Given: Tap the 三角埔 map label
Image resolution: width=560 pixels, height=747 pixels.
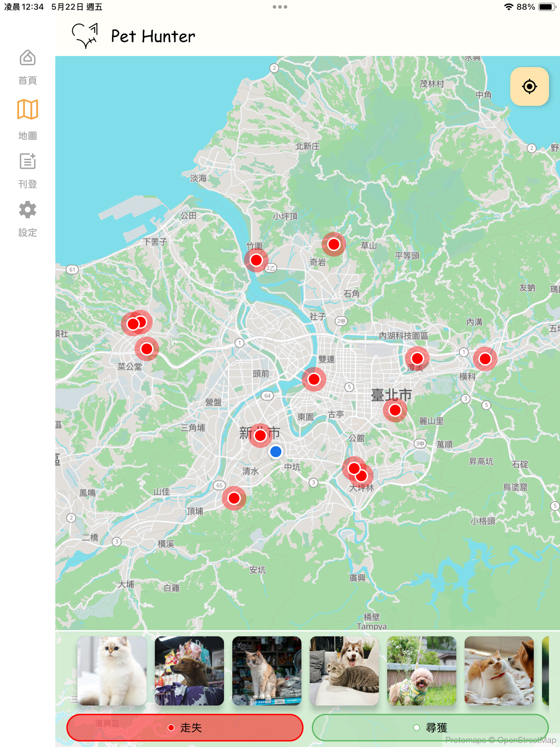Looking at the screenshot, I should [193, 428].
